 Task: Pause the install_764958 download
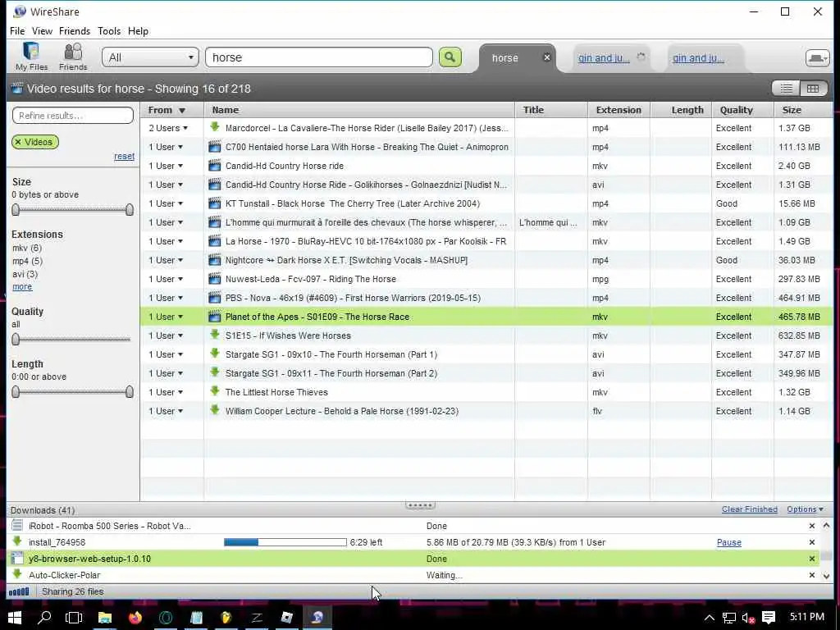point(729,542)
